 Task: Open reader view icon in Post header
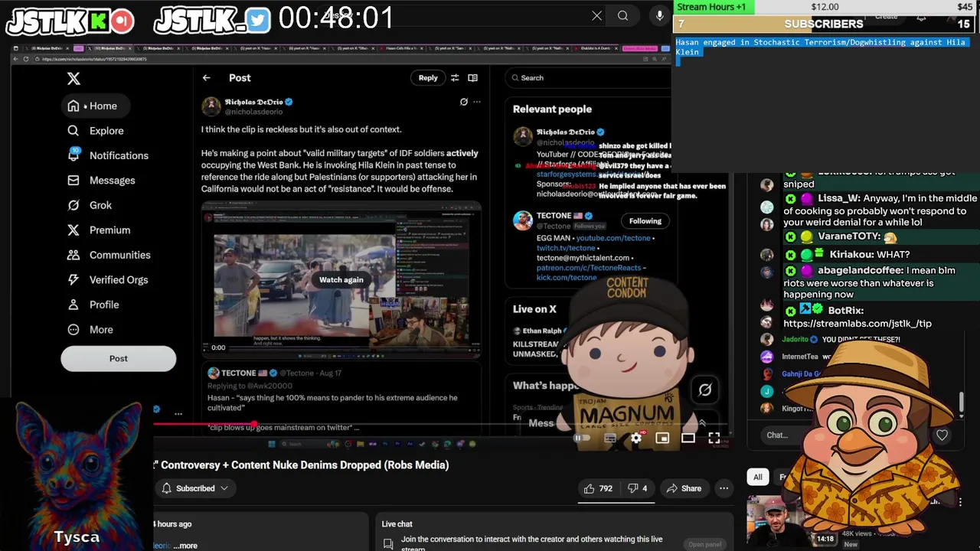472,78
